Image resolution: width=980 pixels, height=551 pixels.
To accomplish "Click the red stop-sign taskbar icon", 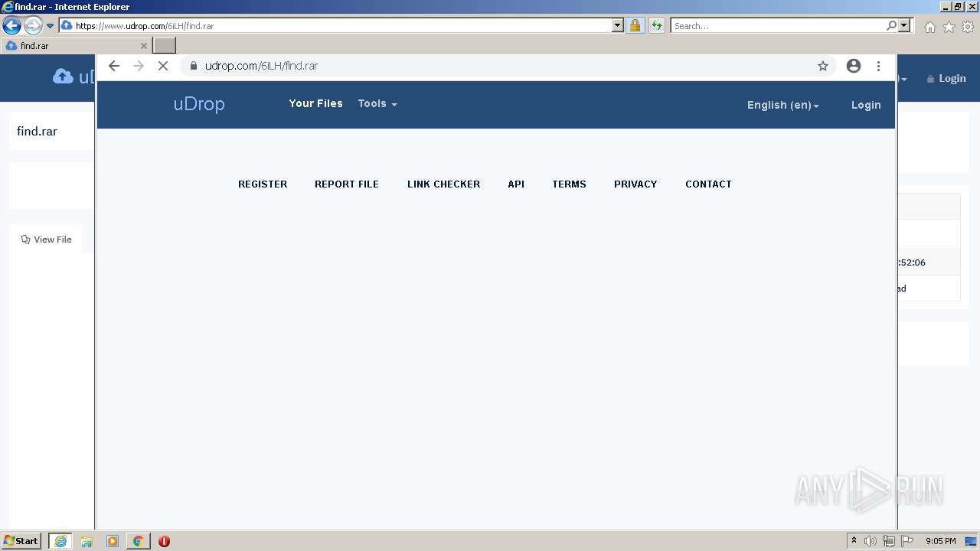I will click(x=164, y=541).
